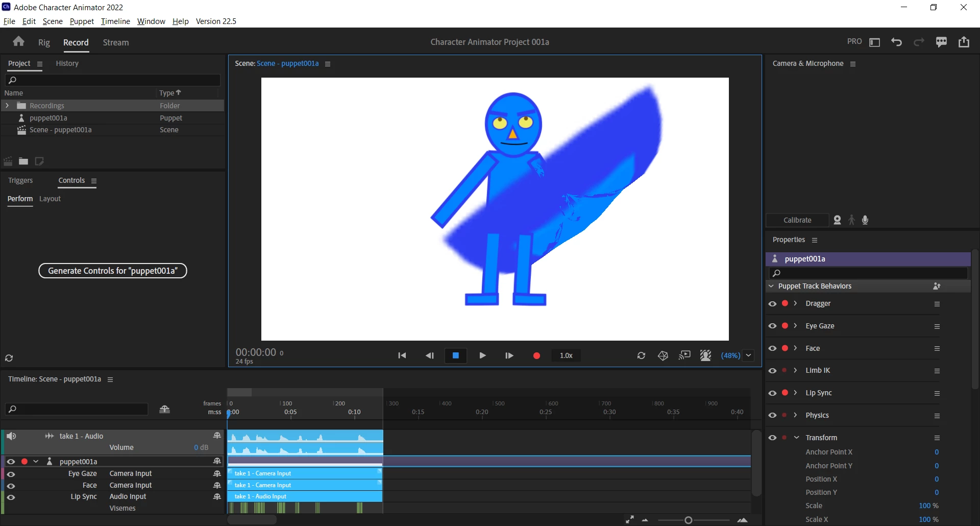
Task: Refresh the Controls panel
Action: coord(9,358)
